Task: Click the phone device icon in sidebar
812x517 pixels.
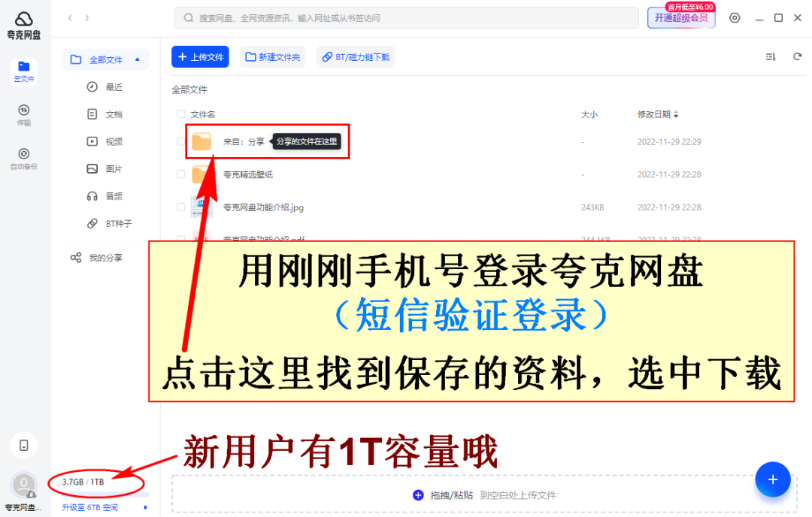Action: pyautogui.click(x=24, y=446)
